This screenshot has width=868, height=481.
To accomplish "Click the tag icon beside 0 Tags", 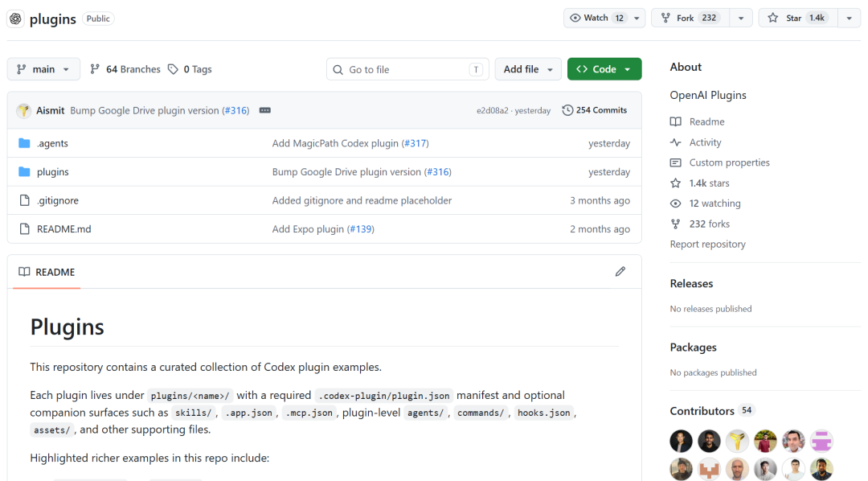I will point(174,69).
